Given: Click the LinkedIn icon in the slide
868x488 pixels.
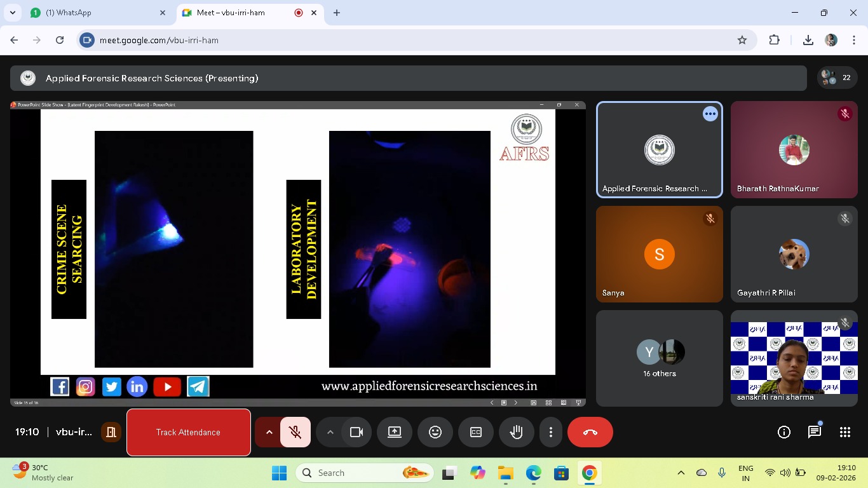Looking at the screenshot, I should pyautogui.click(x=137, y=386).
